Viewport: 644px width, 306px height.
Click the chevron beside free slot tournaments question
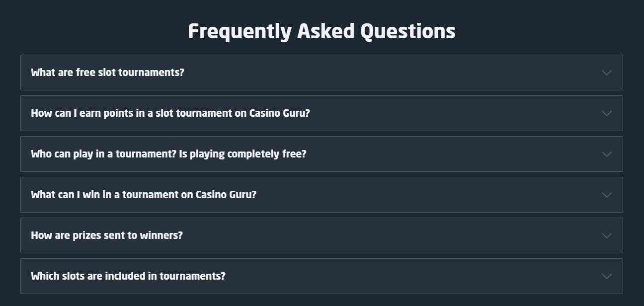tap(606, 73)
